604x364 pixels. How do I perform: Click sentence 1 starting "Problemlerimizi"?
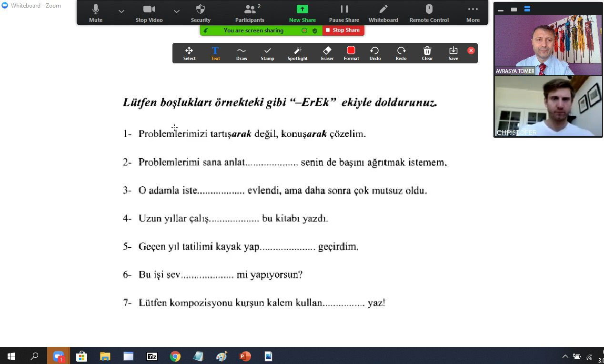252,134
